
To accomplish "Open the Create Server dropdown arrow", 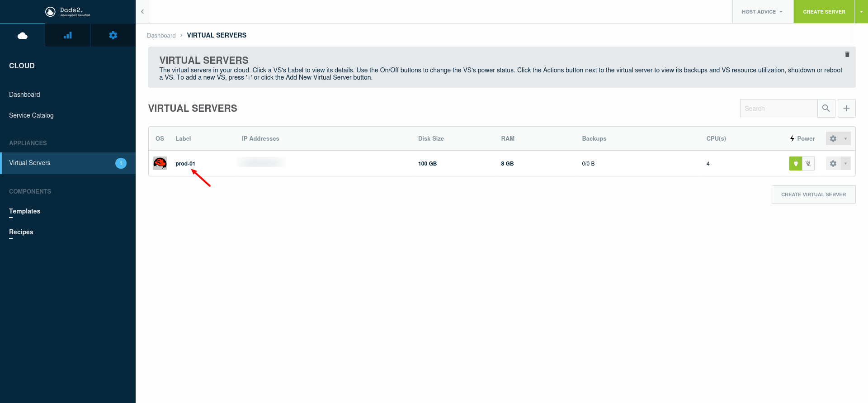I will coord(861,12).
